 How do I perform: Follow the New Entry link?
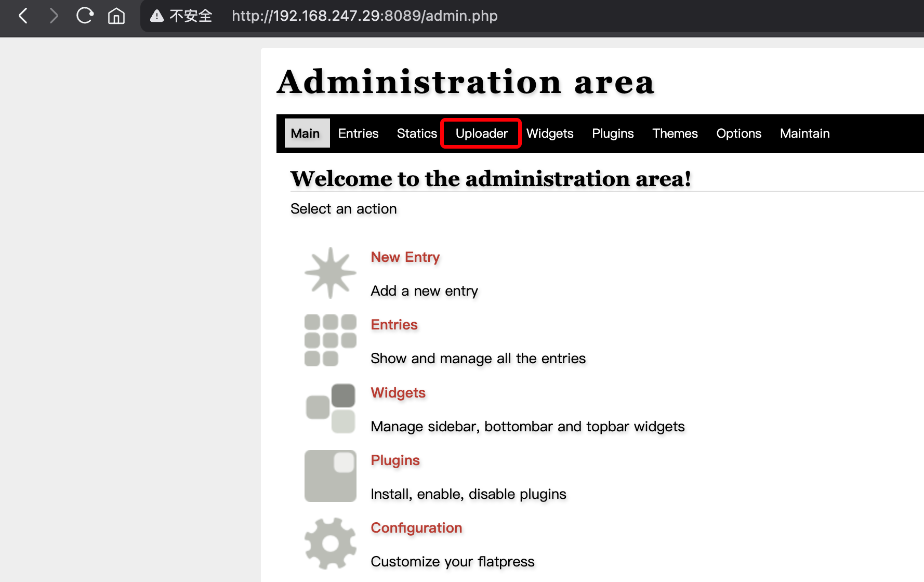(405, 257)
